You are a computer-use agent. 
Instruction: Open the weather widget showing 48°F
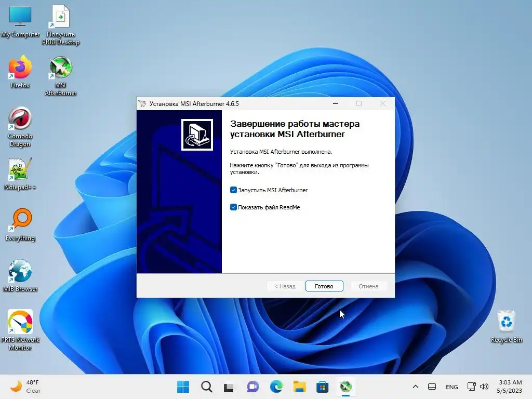tap(25, 387)
